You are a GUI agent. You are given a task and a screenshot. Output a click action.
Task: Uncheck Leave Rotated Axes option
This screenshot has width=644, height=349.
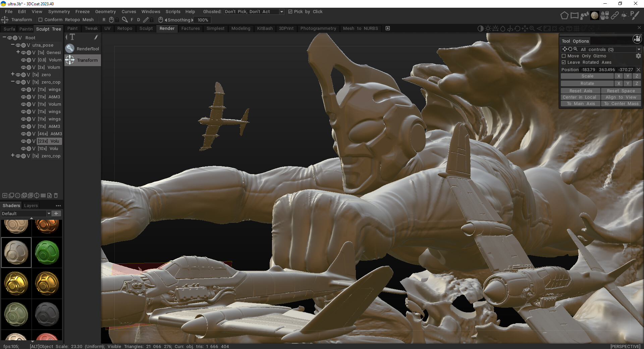click(564, 62)
